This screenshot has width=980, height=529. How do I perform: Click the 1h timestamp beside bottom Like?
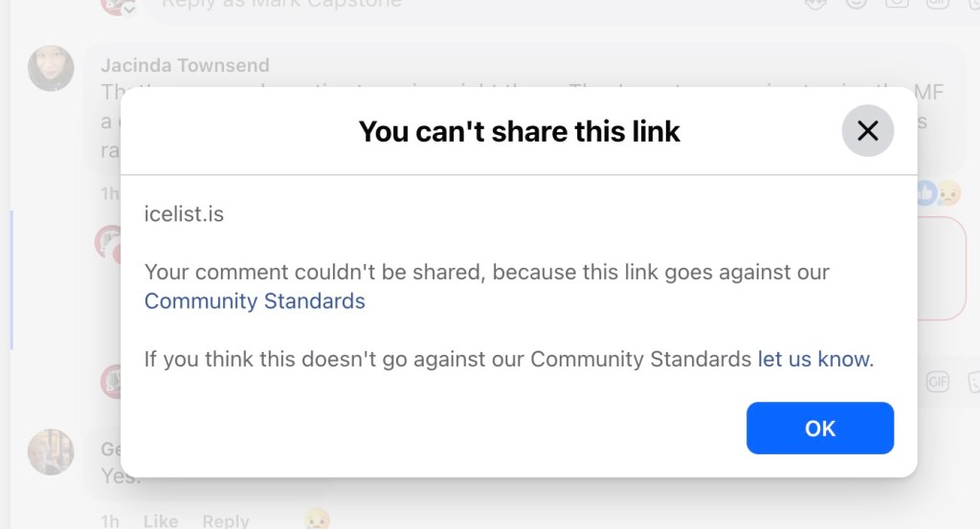(109, 520)
